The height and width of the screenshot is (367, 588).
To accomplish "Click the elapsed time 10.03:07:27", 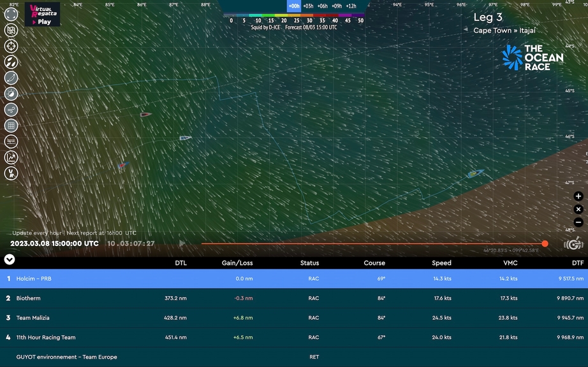I will click(x=131, y=243).
